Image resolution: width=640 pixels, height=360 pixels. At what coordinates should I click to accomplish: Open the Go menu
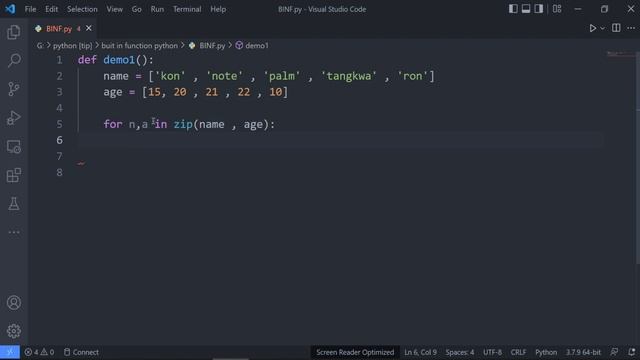[136, 9]
